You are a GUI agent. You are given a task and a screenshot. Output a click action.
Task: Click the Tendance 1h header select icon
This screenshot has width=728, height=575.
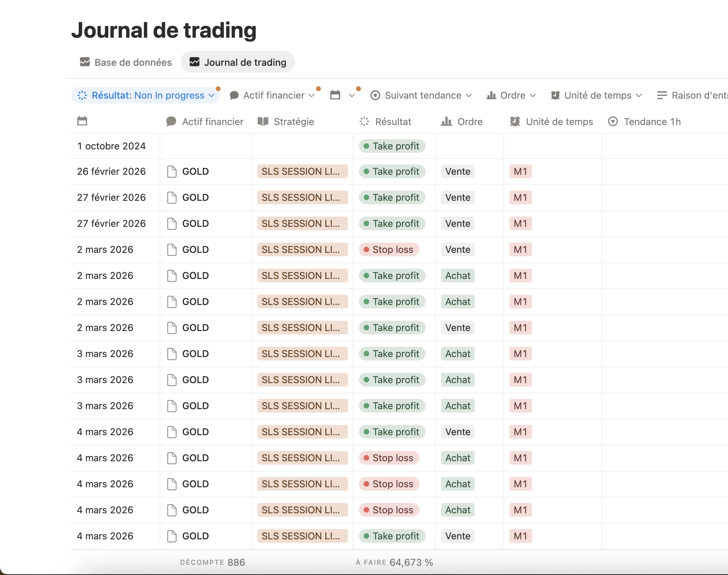613,121
